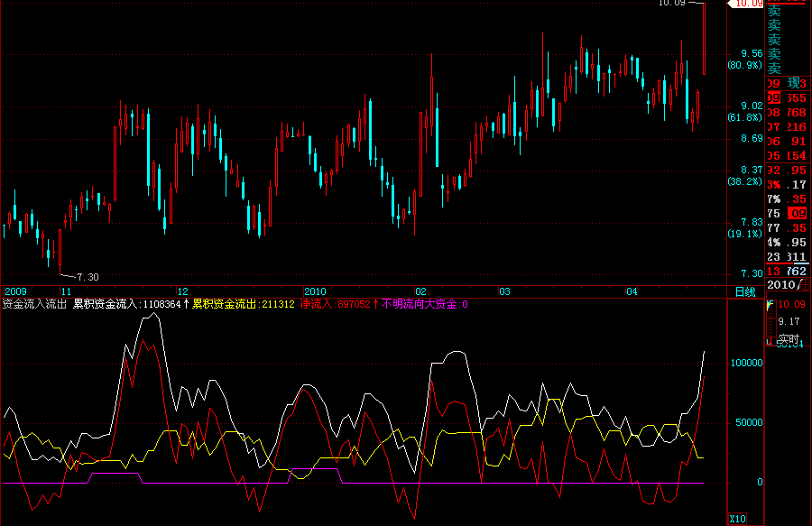Click the X10 scale multiplier box
The width and height of the screenshot is (812, 526).
pos(737,519)
